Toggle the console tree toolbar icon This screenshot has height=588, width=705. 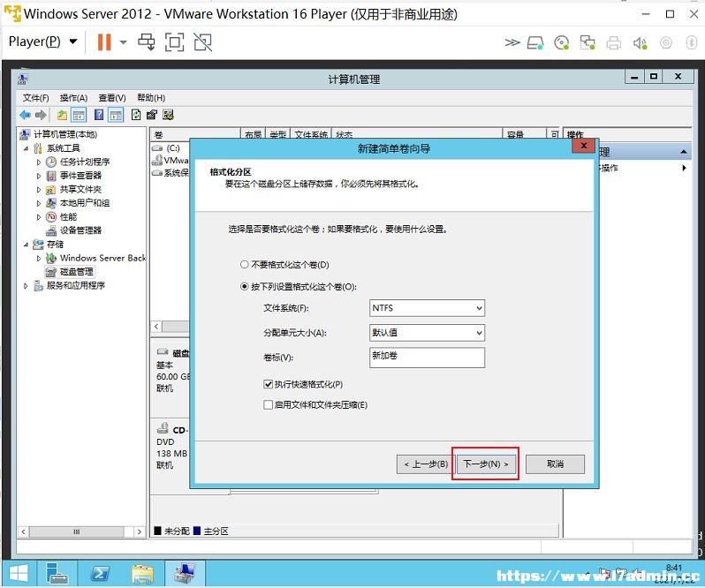[79, 115]
